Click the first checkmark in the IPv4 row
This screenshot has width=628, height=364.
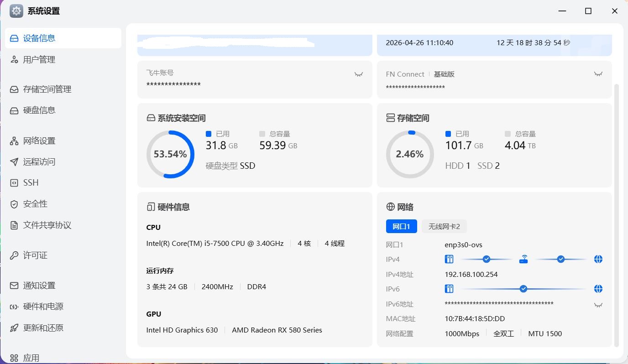click(x=487, y=260)
